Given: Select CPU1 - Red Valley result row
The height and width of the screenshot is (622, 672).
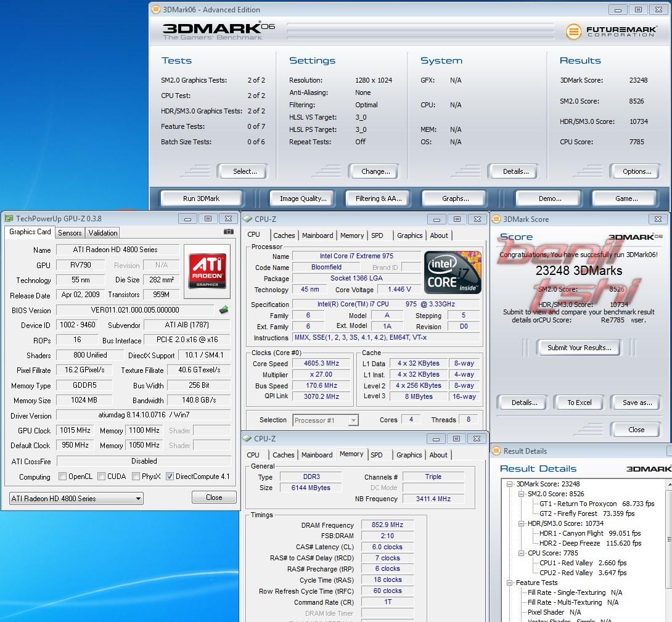Looking at the screenshot, I should click(x=583, y=563).
